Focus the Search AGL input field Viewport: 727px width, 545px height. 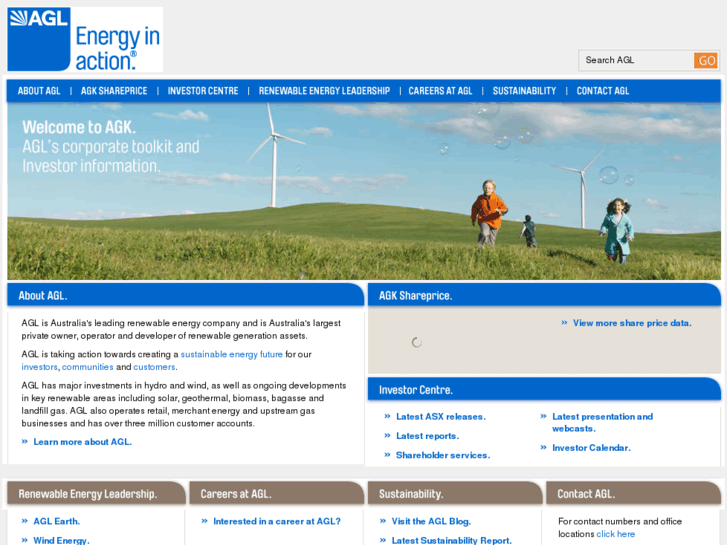636,60
